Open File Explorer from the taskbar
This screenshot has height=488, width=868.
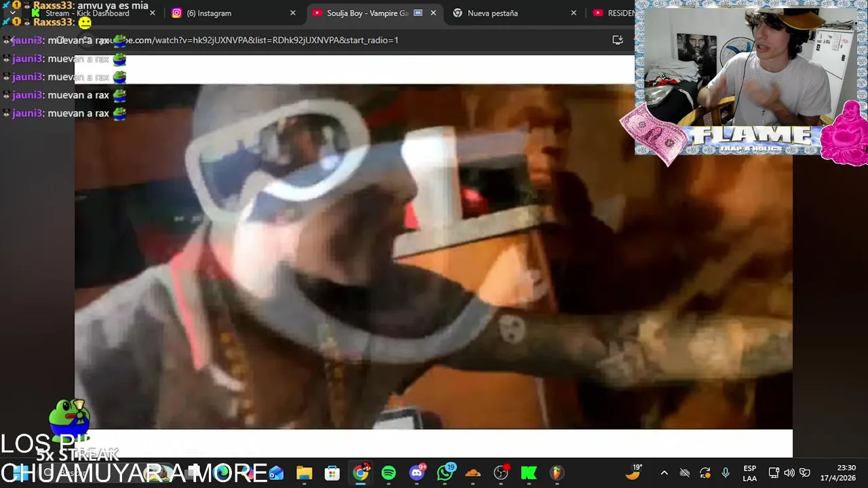click(304, 473)
